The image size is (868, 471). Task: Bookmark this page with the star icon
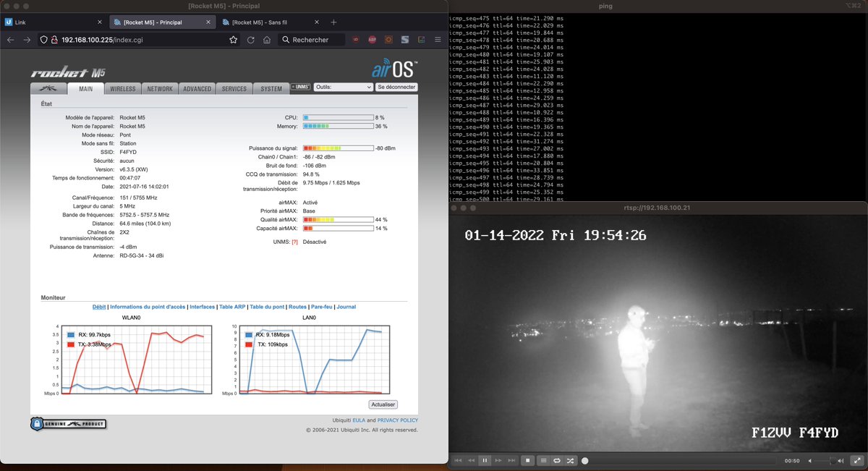[x=233, y=40]
